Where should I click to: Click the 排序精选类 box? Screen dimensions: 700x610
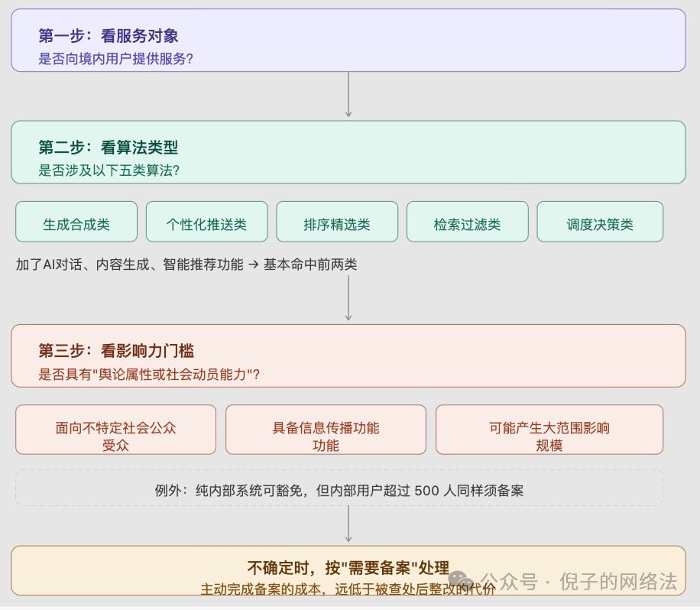pyautogui.click(x=337, y=222)
